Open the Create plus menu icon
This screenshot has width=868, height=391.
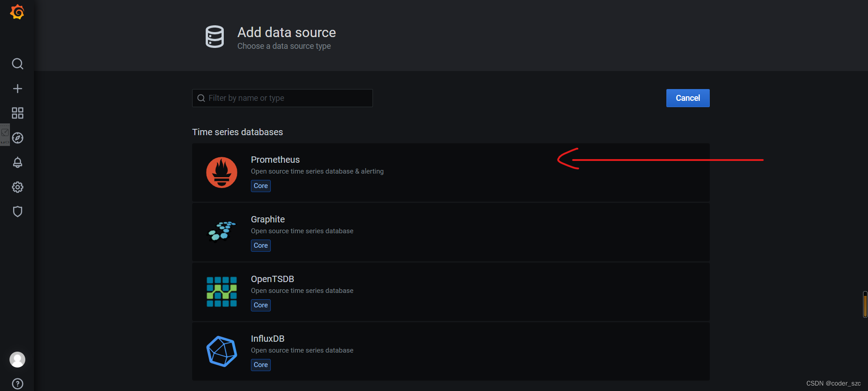pyautogui.click(x=18, y=89)
